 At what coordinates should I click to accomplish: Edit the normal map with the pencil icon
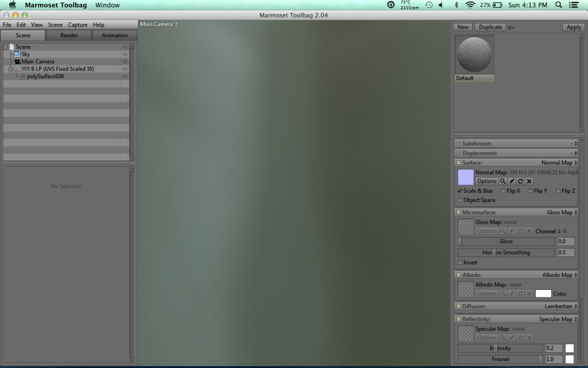[x=512, y=181]
